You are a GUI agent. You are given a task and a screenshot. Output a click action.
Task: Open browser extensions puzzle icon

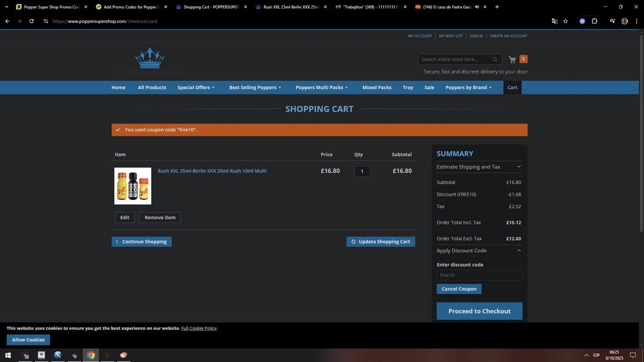[595, 21]
